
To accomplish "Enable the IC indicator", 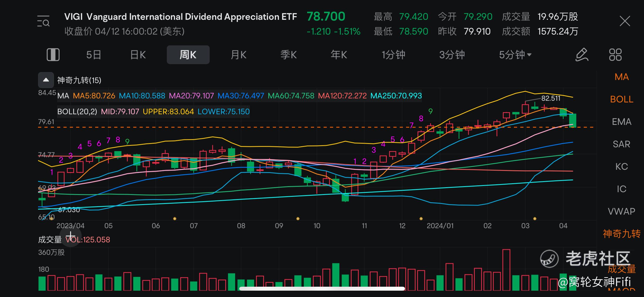I will (x=622, y=189).
